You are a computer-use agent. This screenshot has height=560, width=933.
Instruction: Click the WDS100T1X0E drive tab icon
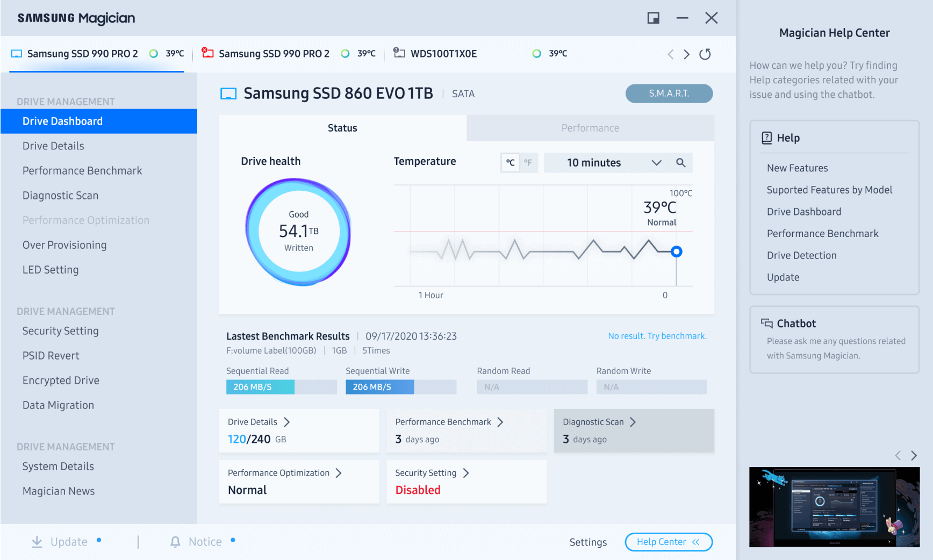tap(399, 53)
